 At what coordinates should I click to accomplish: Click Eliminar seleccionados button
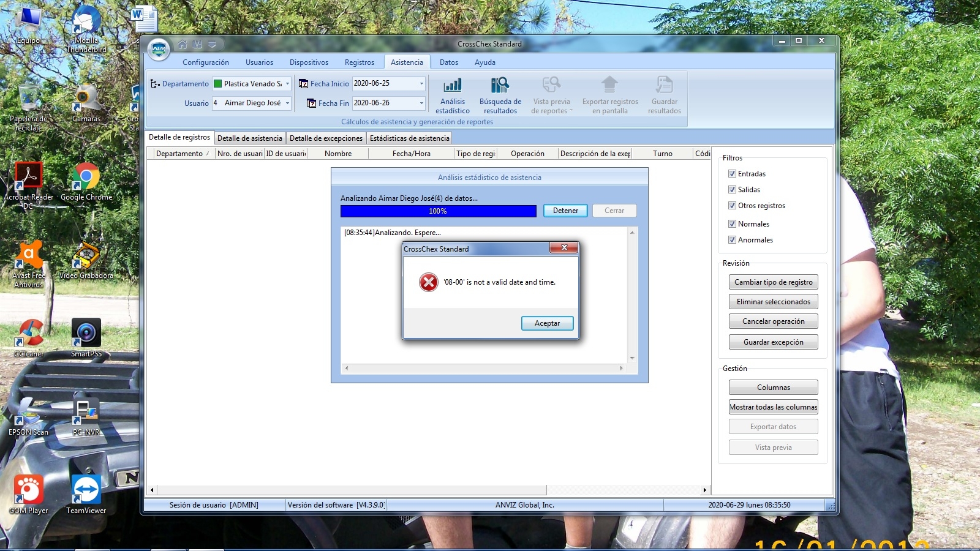[x=774, y=302]
